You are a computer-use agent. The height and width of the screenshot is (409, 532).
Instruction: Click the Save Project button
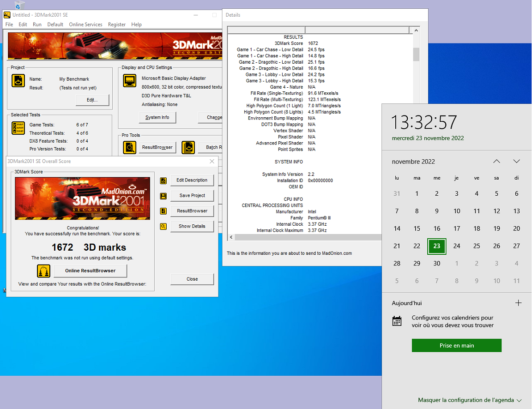[x=192, y=196]
